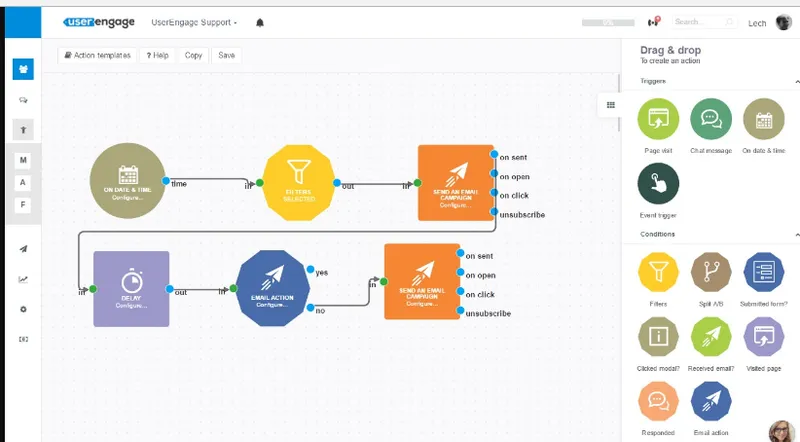800x442 pixels.
Task: Pick the Email action condition in panel
Action: point(711,401)
